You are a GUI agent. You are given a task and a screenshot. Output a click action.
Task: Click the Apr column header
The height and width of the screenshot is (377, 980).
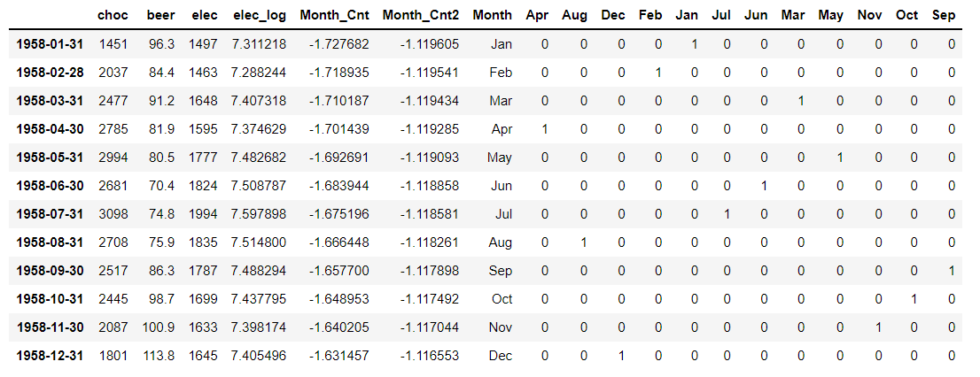pos(538,16)
